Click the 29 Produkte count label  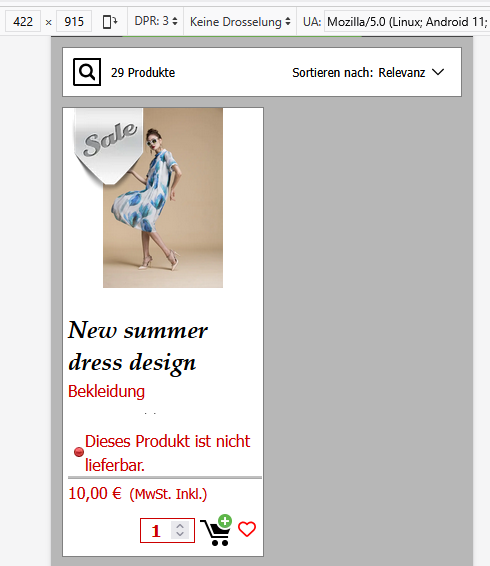[143, 73]
